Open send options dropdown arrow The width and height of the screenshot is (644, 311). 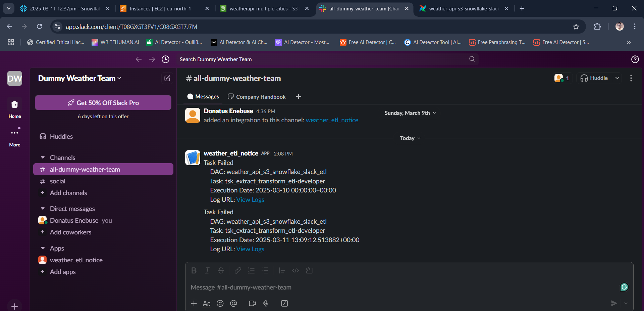[x=626, y=303]
